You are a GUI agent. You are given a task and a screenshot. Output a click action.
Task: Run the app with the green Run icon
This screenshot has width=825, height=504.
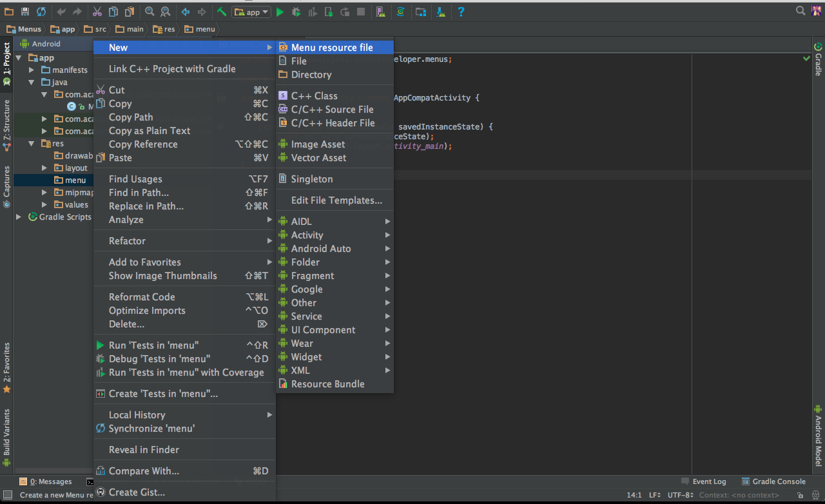(280, 12)
